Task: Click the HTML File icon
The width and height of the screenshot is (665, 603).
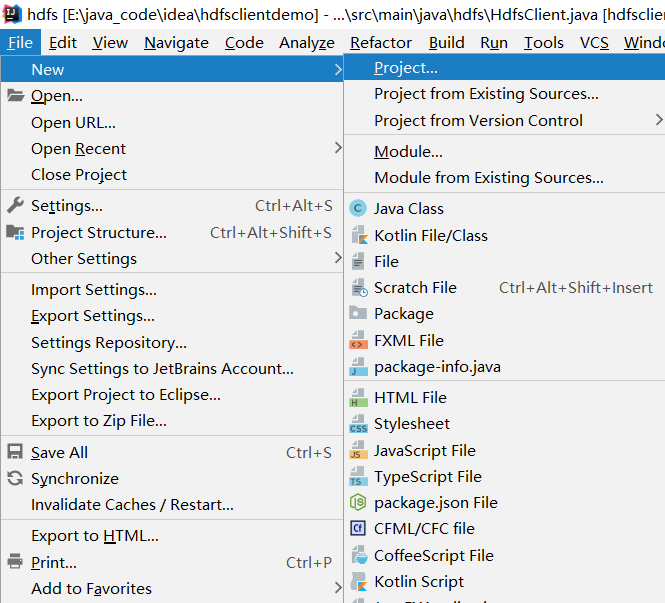Action: pyautogui.click(x=358, y=397)
